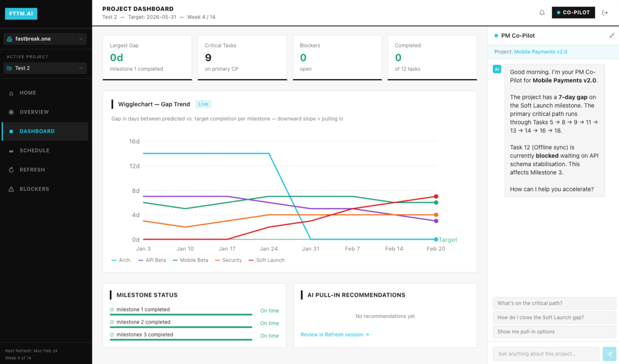
Task: Click the fastbreak.one organization building icon
Action: (9, 39)
